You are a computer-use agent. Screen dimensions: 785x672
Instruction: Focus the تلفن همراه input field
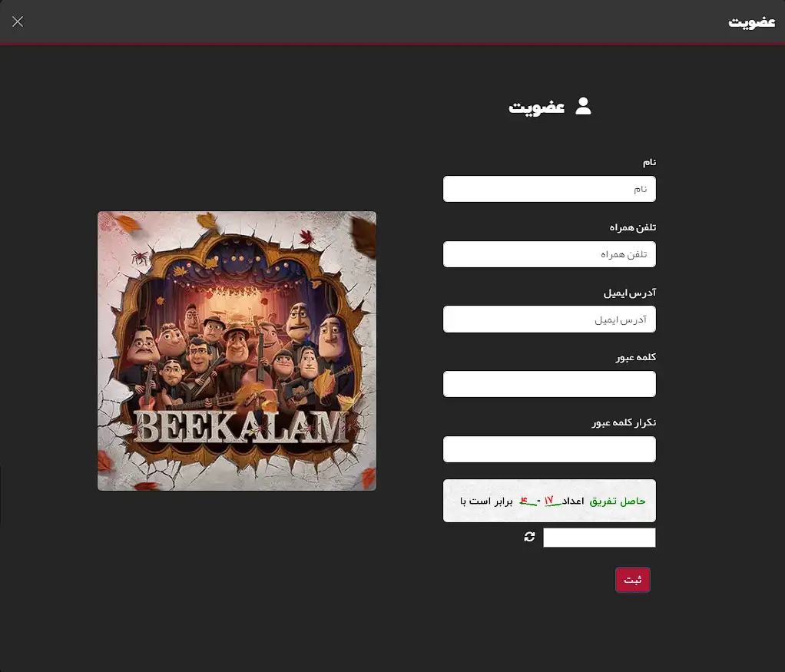point(549,254)
